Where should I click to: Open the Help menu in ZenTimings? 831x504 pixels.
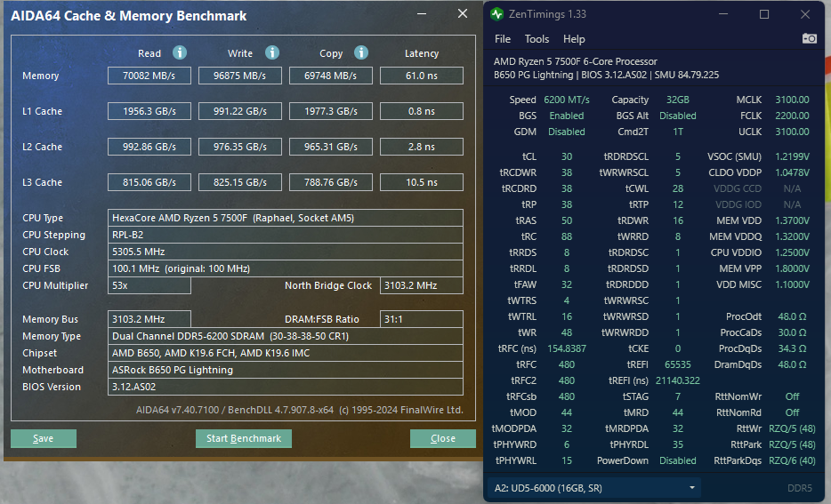point(574,39)
